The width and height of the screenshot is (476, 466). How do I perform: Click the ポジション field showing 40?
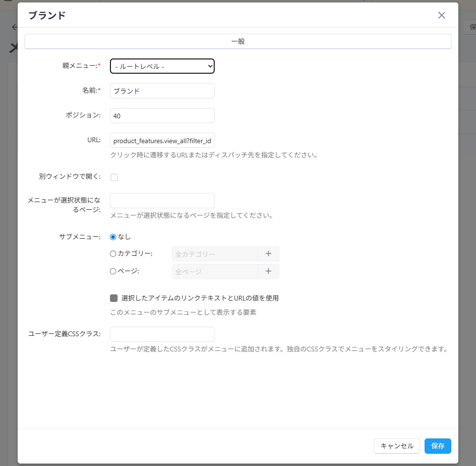click(x=162, y=116)
